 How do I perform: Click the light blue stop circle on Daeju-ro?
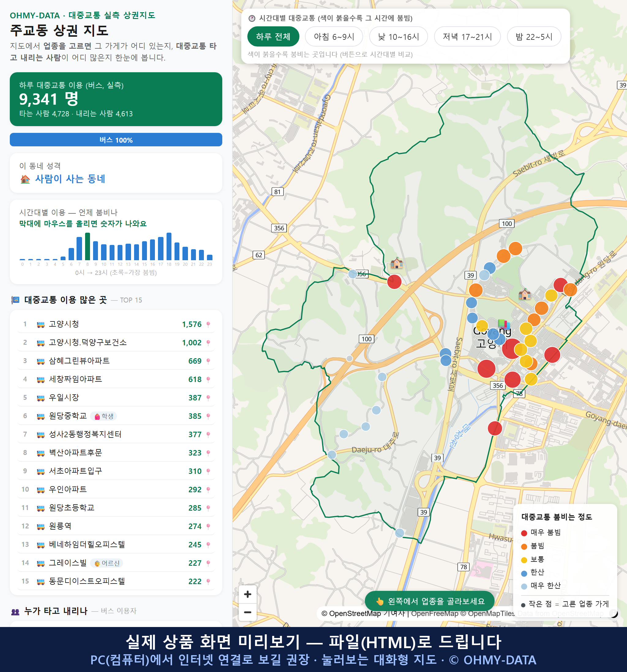(x=332, y=455)
